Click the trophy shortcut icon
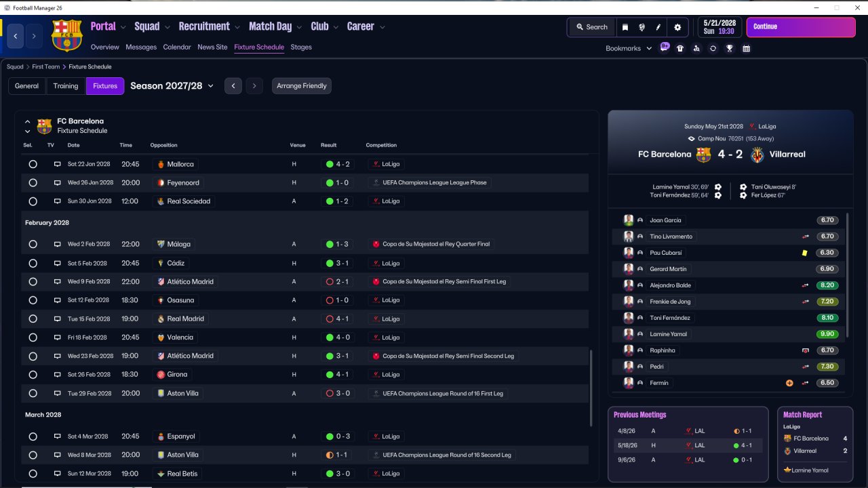This screenshot has width=868, height=488. point(730,48)
